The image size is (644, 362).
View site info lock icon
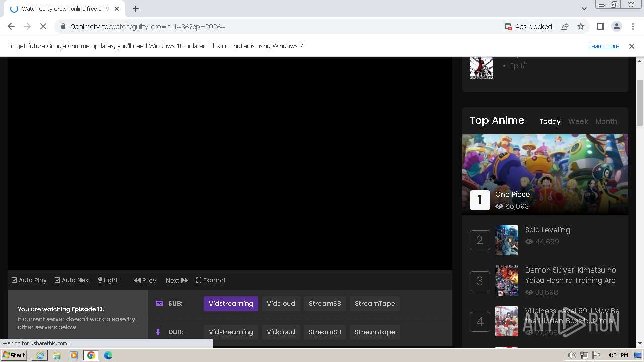click(63, 27)
